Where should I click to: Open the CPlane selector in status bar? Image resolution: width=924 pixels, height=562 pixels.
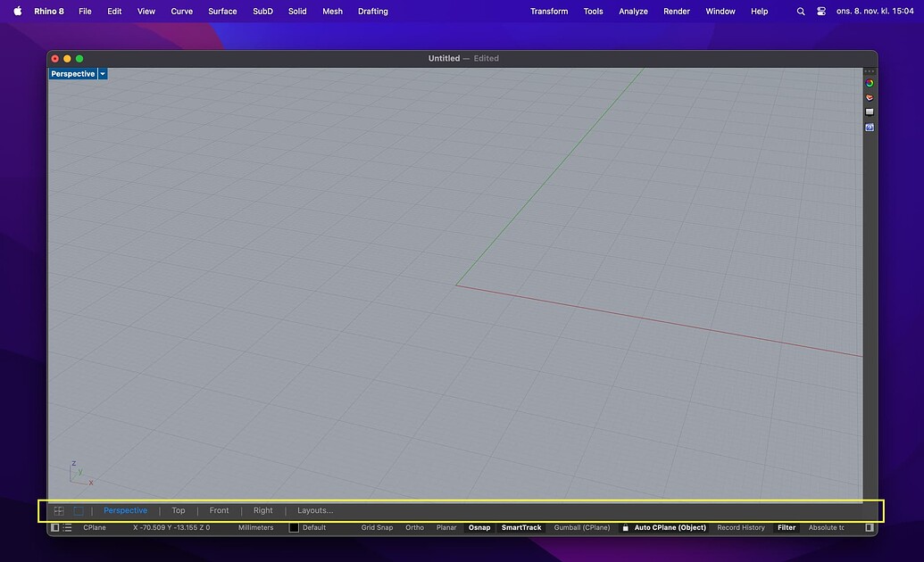(x=94, y=527)
